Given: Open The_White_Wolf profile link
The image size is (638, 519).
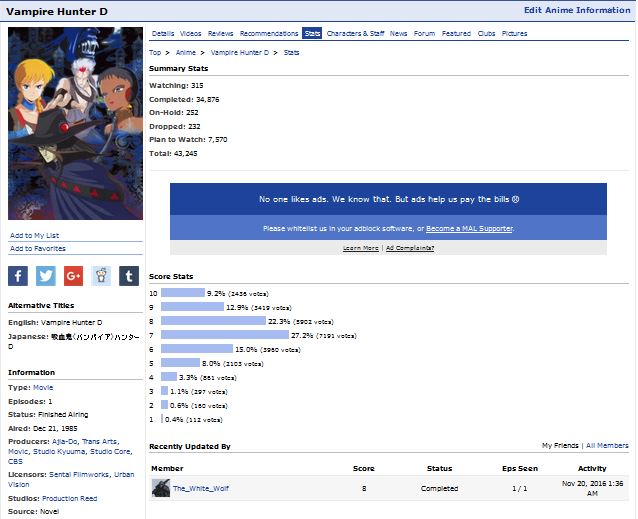Looking at the screenshot, I should click(x=200, y=488).
